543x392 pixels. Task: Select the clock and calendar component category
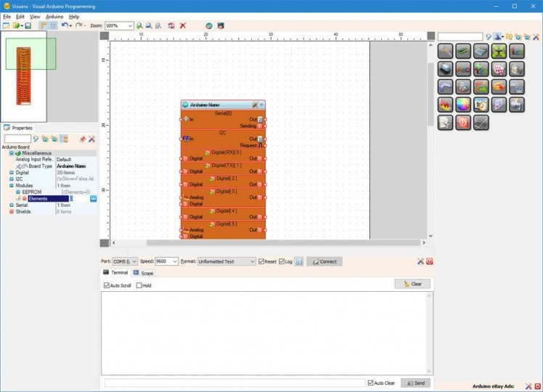click(x=481, y=105)
